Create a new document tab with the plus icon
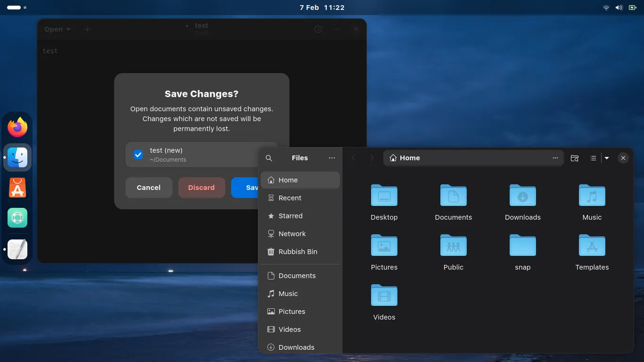Viewport: 644px width, 362px height. (x=87, y=29)
